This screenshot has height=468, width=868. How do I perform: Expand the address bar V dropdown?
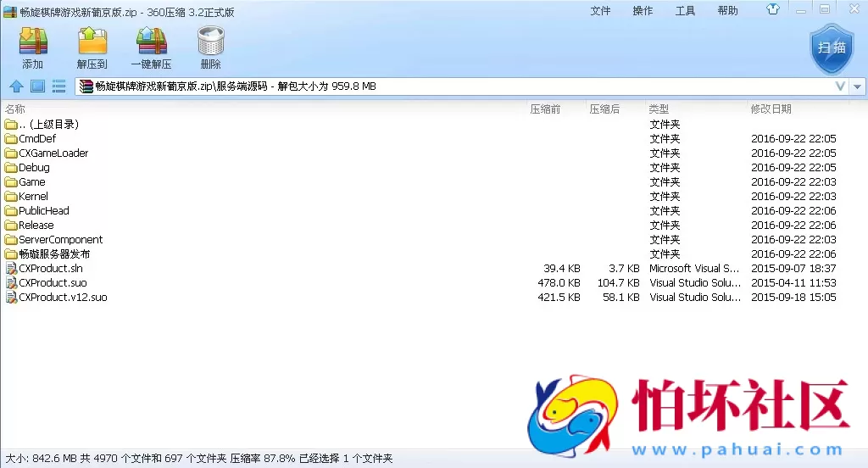tap(840, 86)
